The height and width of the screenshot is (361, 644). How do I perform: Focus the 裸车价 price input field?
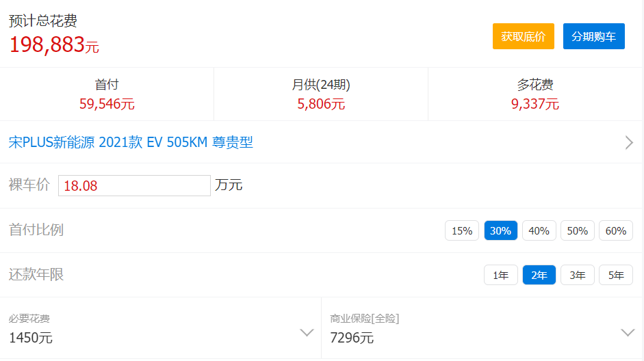pos(134,185)
